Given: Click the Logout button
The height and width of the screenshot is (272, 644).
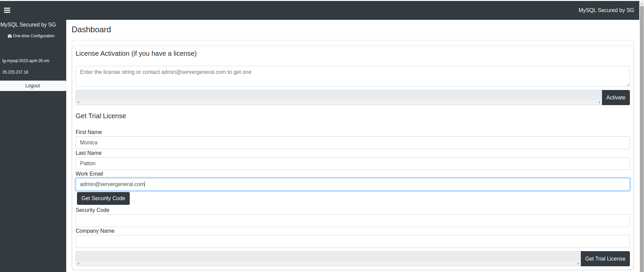Looking at the screenshot, I should click(x=33, y=86).
